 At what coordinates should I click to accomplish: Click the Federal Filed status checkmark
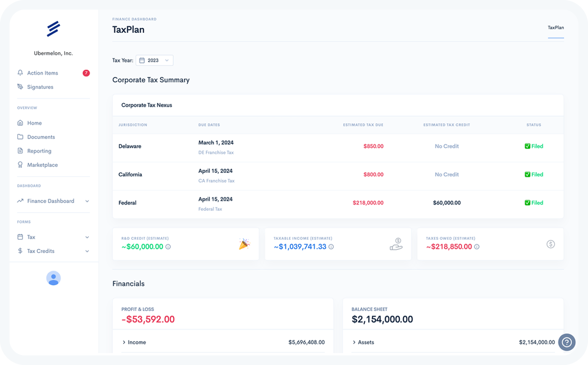point(527,203)
